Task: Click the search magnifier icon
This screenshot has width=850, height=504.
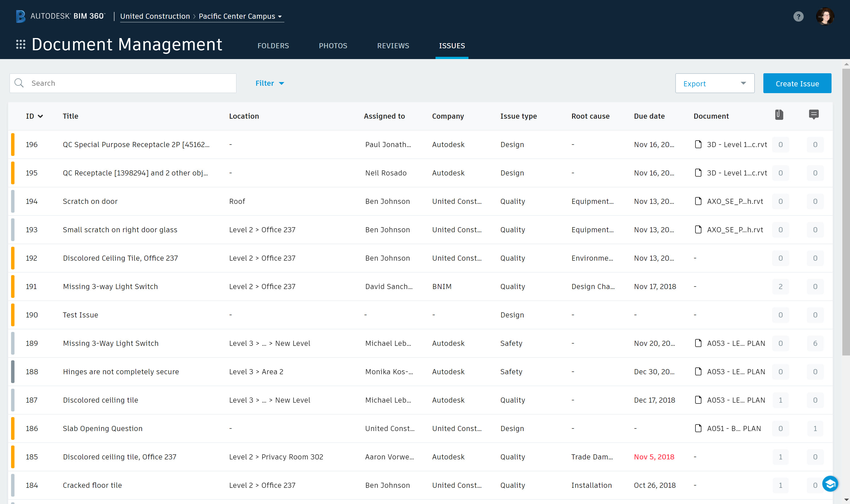Action: [19, 83]
